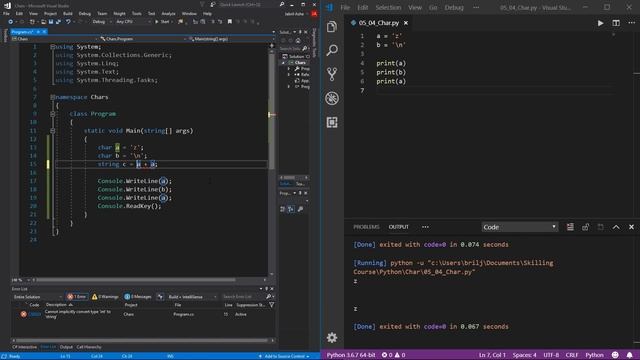Toggle the bookmark icon in Visual Studio toolbar
The height and width of the screenshot is (360, 640).
click(x=230, y=22)
